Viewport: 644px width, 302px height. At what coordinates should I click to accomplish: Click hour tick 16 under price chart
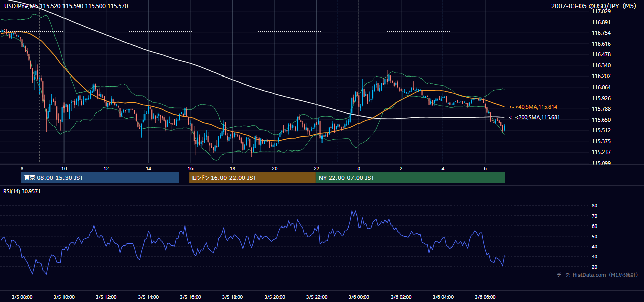point(190,168)
